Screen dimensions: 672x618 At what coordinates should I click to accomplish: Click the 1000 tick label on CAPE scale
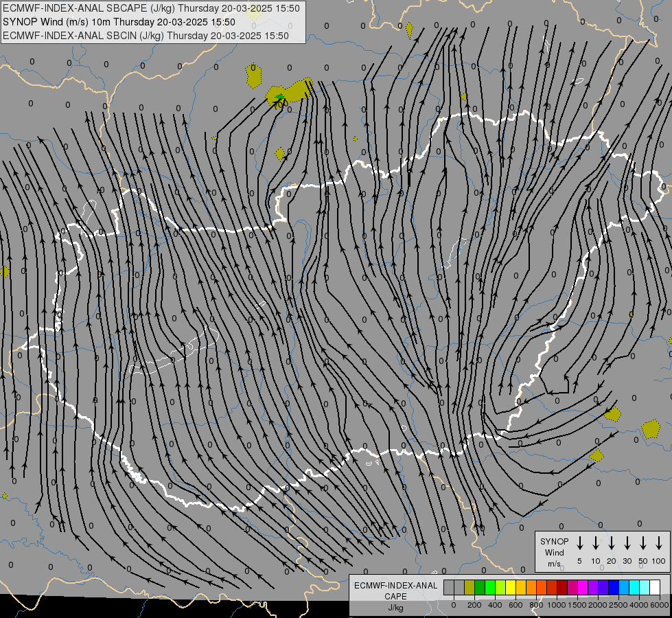(557, 605)
